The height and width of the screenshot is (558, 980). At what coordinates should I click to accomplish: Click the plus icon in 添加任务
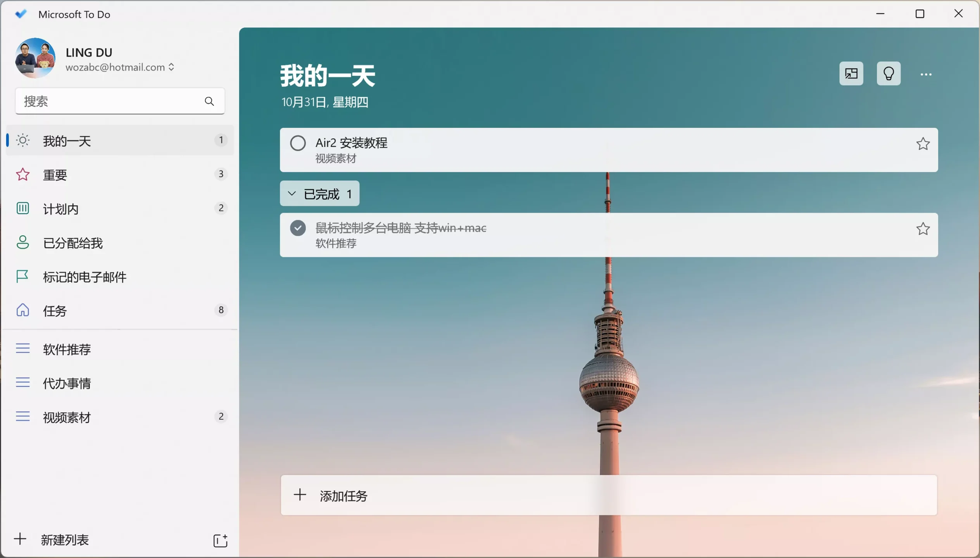click(x=300, y=495)
